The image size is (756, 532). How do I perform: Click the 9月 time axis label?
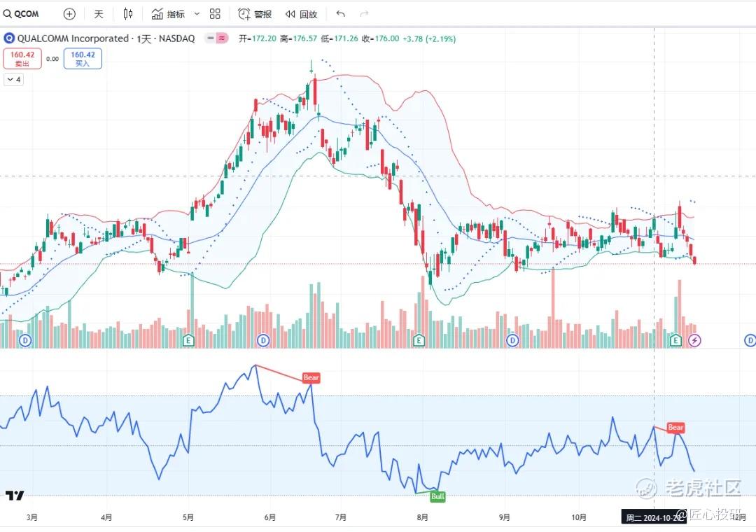pos(504,517)
